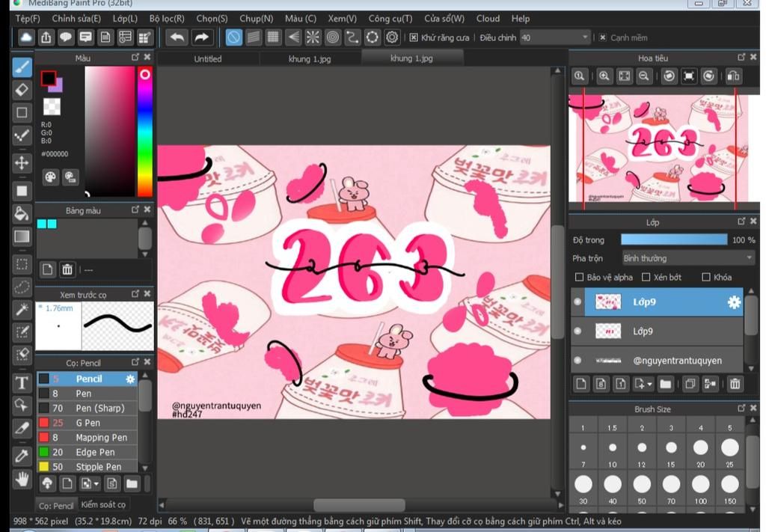Click the Undo arrow in the toolbar
766x532 pixels.
click(x=177, y=37)
